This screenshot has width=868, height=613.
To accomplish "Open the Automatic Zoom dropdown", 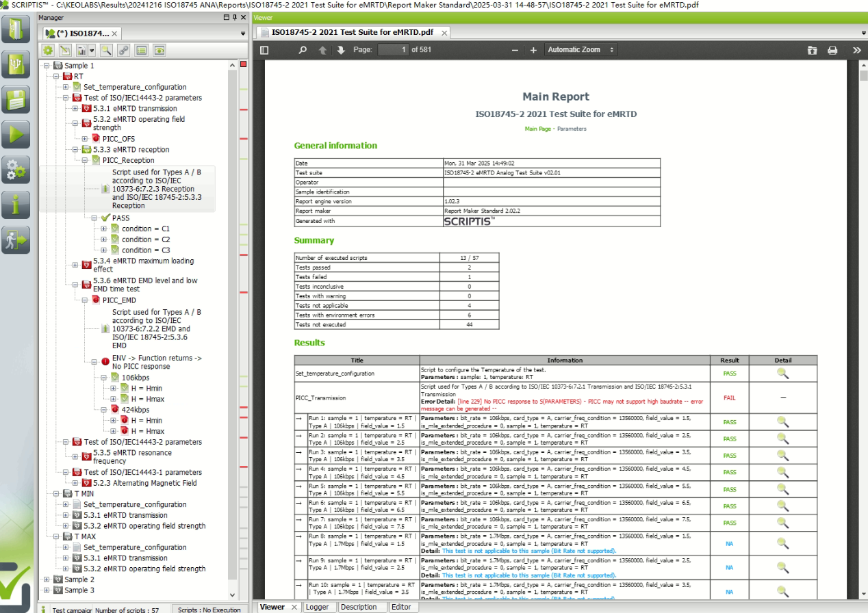I will [580, 50].
